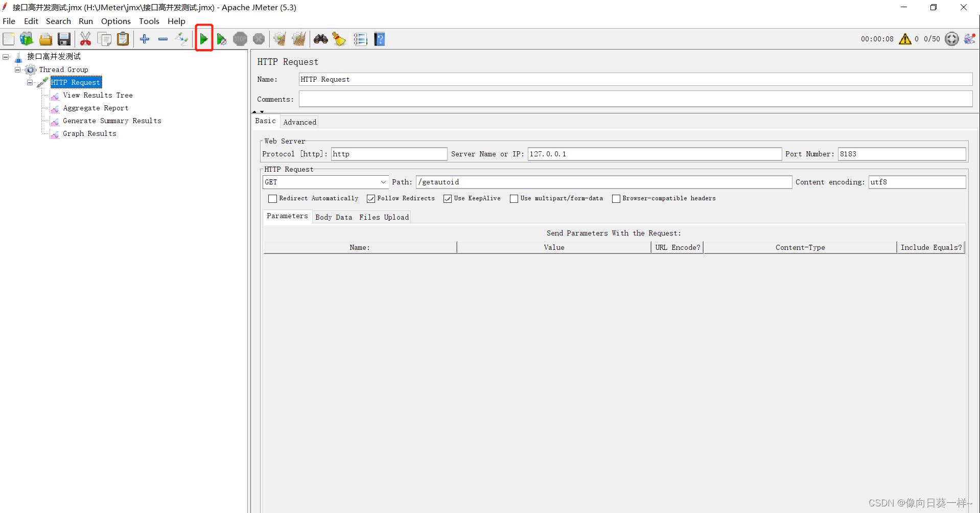Enable Browser-compatible headers checkbox
Screen dimensions: 980x513
coord(616,199)
